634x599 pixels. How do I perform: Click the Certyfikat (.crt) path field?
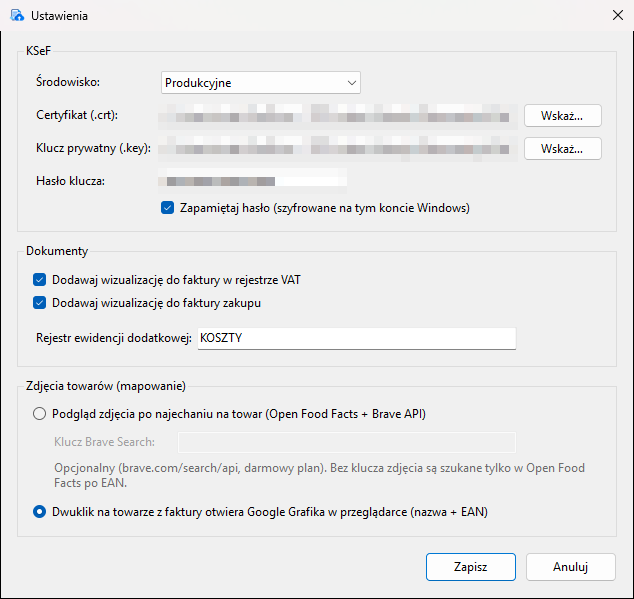[338, 116]
